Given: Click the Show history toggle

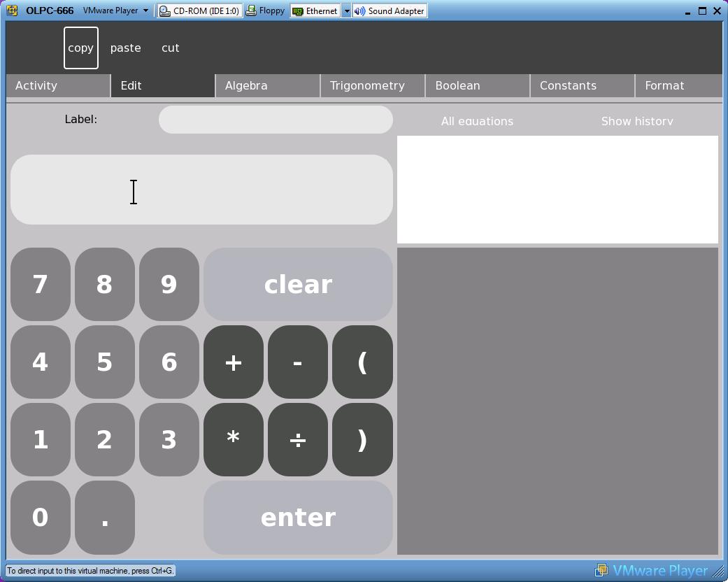Looking at the screenshot, I should click(x=637, y=121).
